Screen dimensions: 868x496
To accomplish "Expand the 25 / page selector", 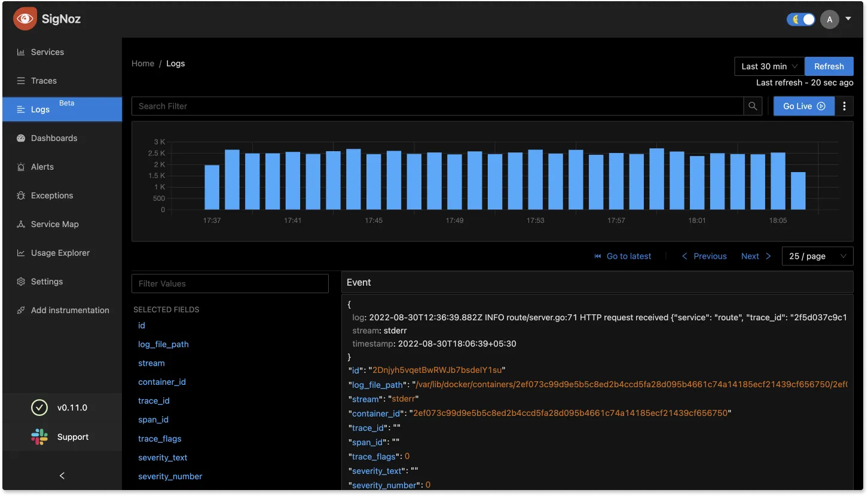I will 817,256.
